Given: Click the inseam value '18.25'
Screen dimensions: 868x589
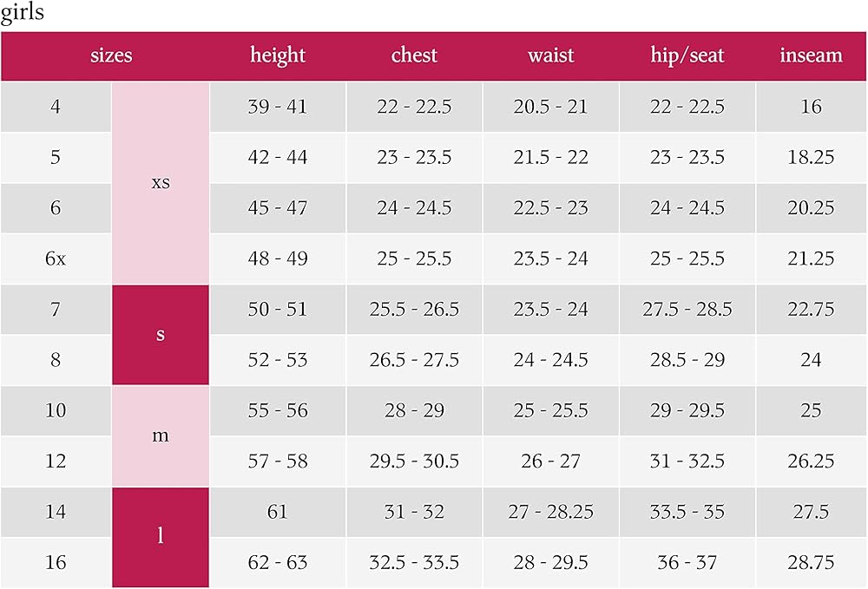Looking at the screenshot, I should tap(811, 158).
